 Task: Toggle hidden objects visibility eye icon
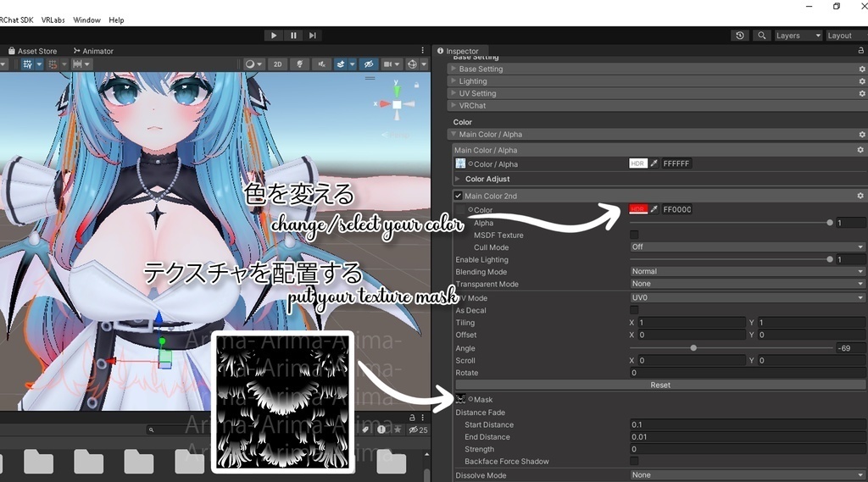pyautogui.click(x=369, y=64)
